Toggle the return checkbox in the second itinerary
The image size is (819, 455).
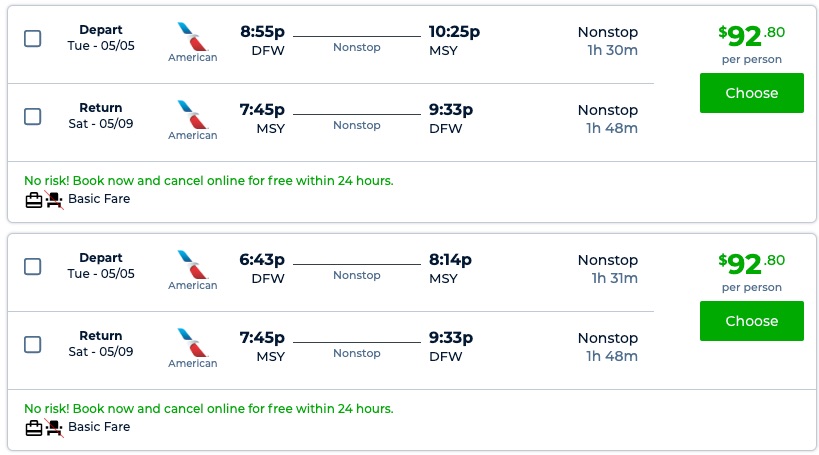(32, 345)
